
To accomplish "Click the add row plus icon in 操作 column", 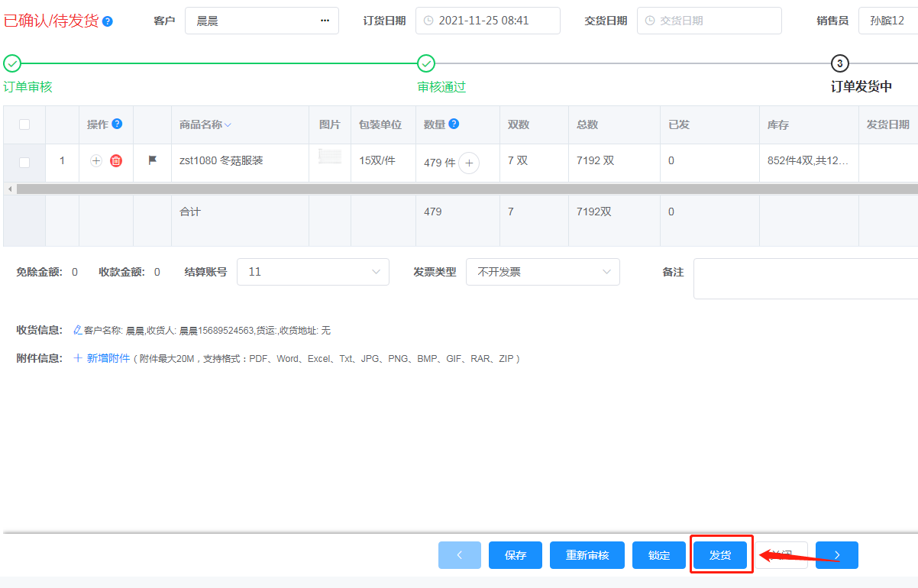I will [x=96, y=161].
